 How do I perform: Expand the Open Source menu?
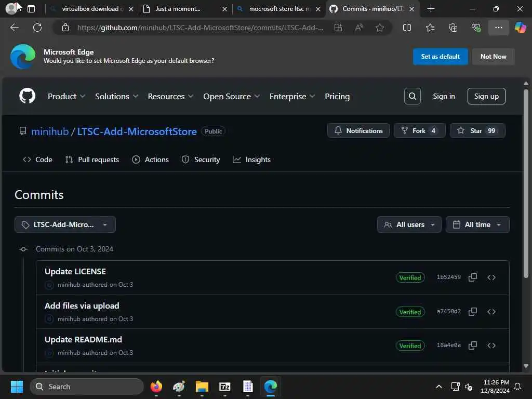coord(231,96)
